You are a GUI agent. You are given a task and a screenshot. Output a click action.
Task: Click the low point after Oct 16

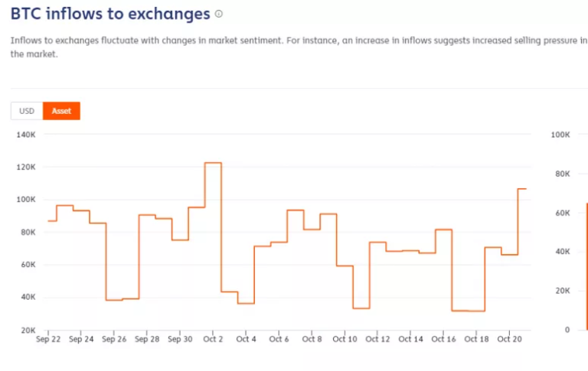(469, 311)
